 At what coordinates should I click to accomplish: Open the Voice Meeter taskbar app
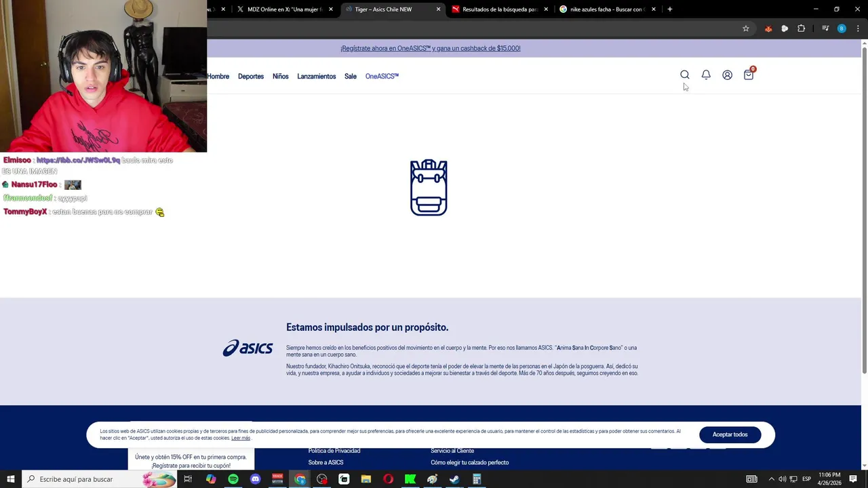click(277, 479)
